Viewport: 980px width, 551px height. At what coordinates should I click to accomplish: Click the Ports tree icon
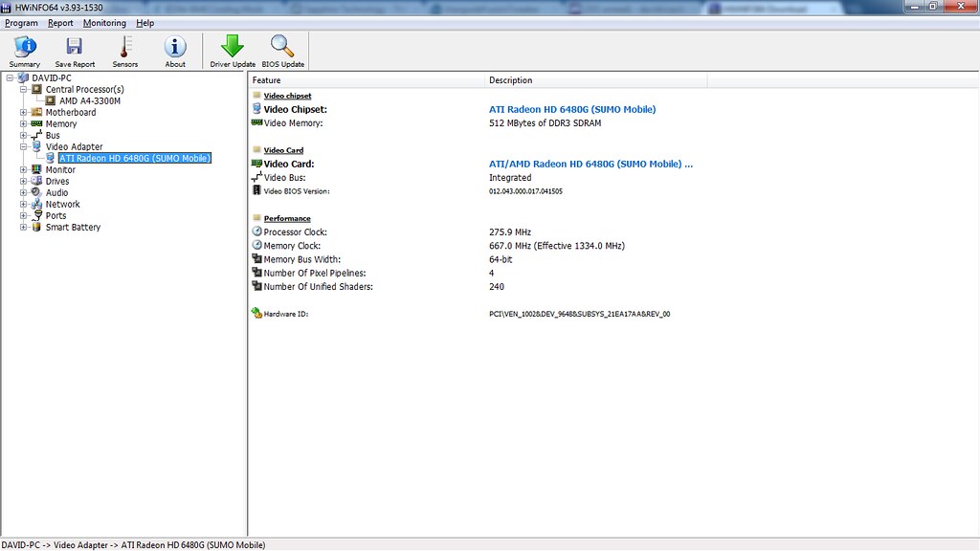click(x=37, y=215)
